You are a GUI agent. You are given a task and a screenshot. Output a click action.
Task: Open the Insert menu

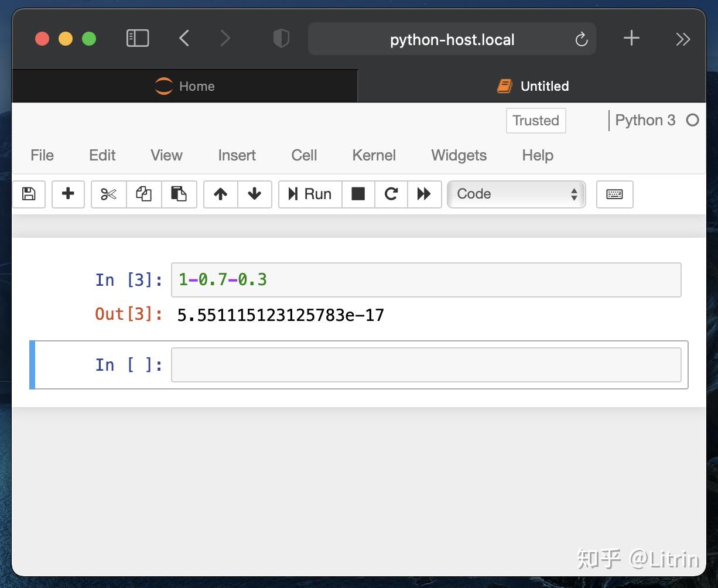tap(237, 155)
